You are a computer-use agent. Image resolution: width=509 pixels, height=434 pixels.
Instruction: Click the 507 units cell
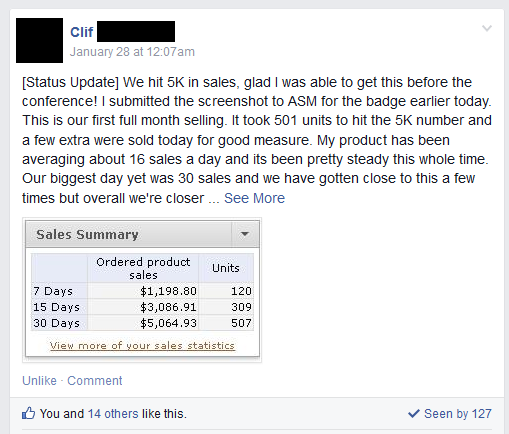tap(241, 323)
